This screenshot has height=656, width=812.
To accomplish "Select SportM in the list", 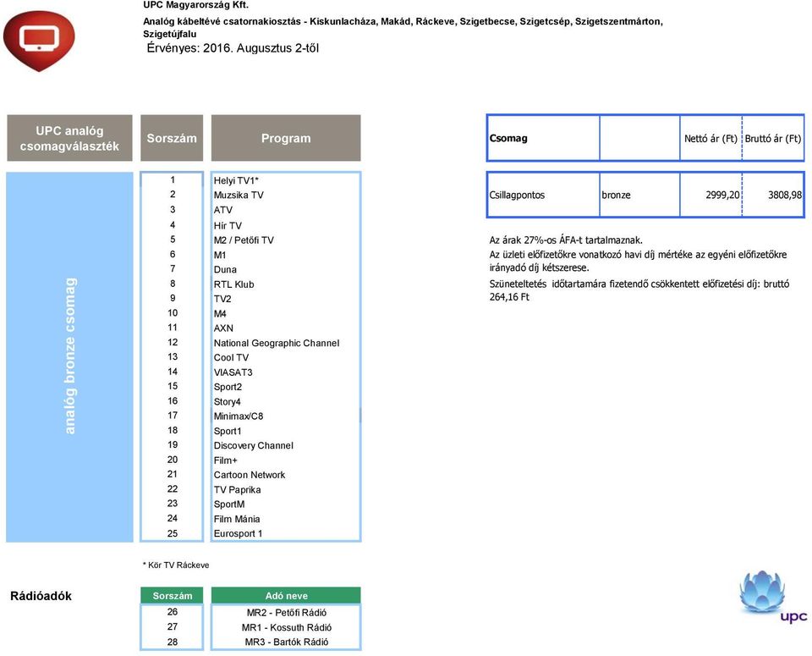I will pos(229,504).
